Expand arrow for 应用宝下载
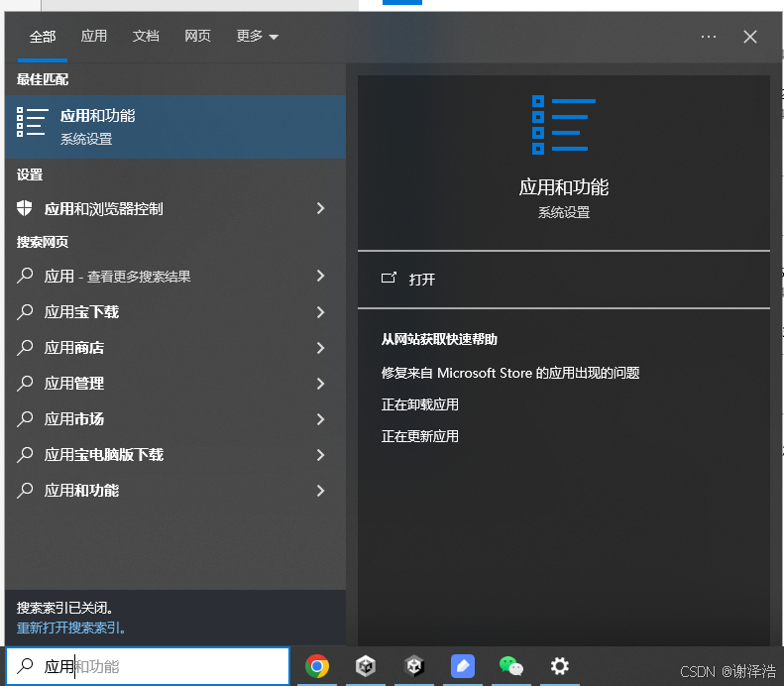This screenshot has width=784, height=686. tap(320, 312)
